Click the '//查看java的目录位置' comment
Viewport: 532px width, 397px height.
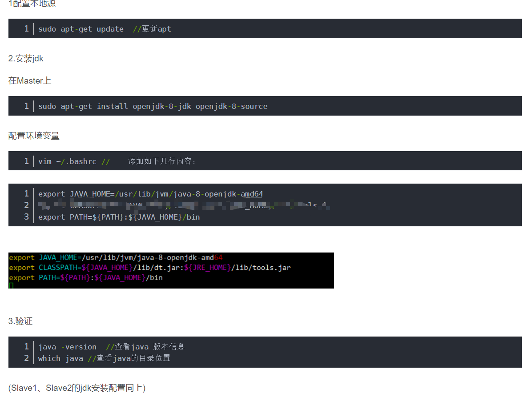(x=129, y=358)
